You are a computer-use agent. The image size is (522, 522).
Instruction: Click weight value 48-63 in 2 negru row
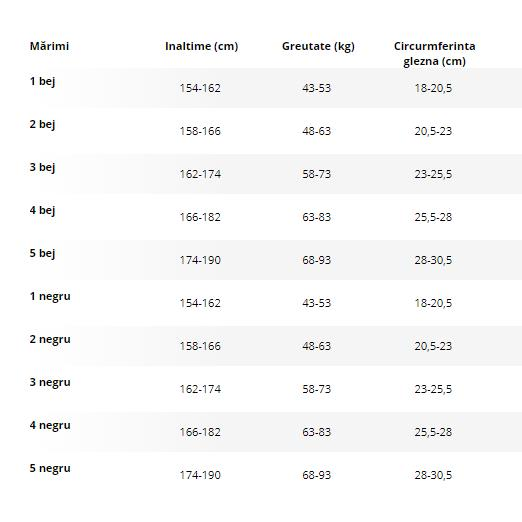coord(317,346)
